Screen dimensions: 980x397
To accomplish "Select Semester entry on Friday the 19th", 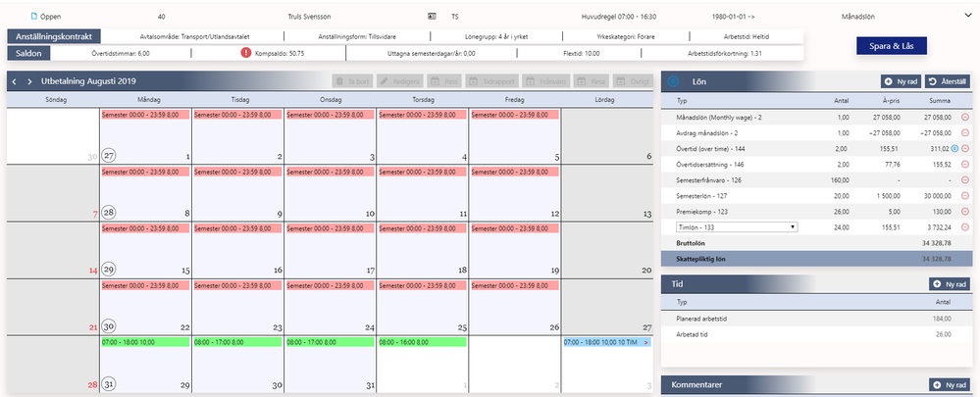I will (x=514, y=228).
